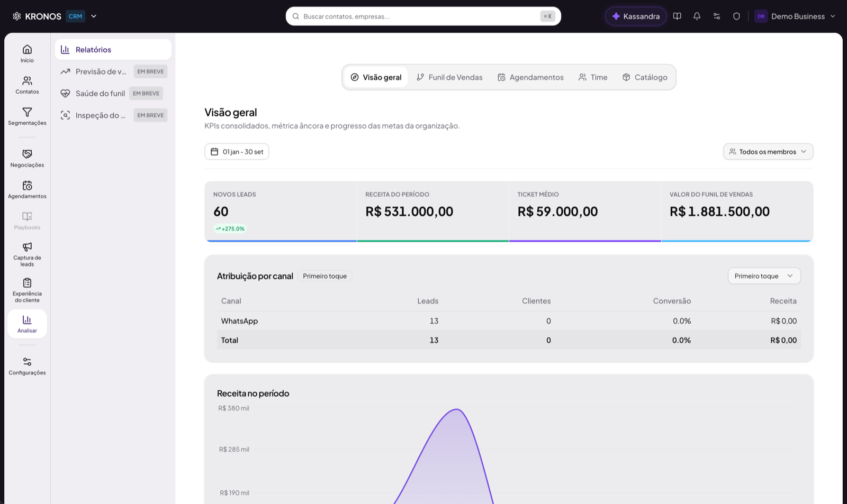Click Receita do período value R$ 531.000,00
This screenshot has height=504, width=847.
click(409, 212)
